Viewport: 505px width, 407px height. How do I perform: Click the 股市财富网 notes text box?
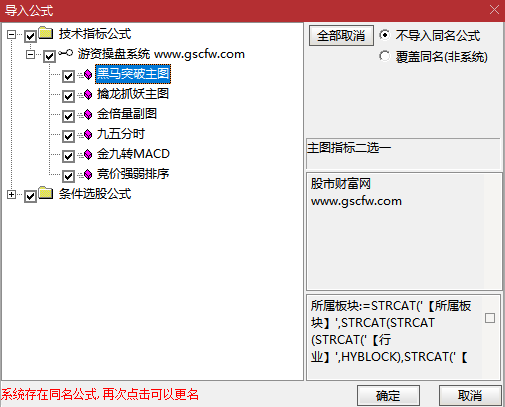[x=404, y=231]
